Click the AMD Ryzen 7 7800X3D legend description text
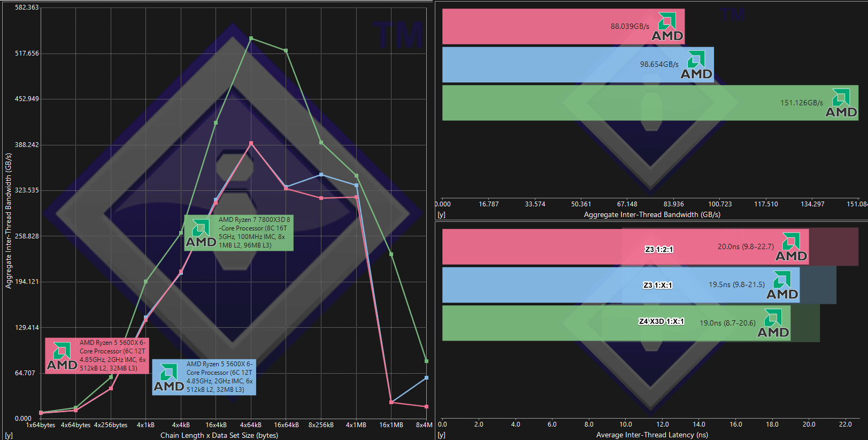868x440 pixels. point(254,233)
